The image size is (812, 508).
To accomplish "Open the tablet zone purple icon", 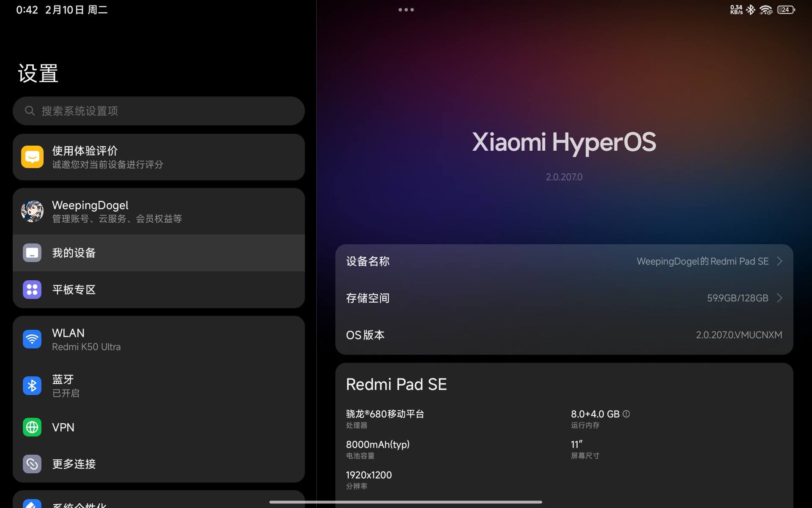I will (x=32, y=290).
